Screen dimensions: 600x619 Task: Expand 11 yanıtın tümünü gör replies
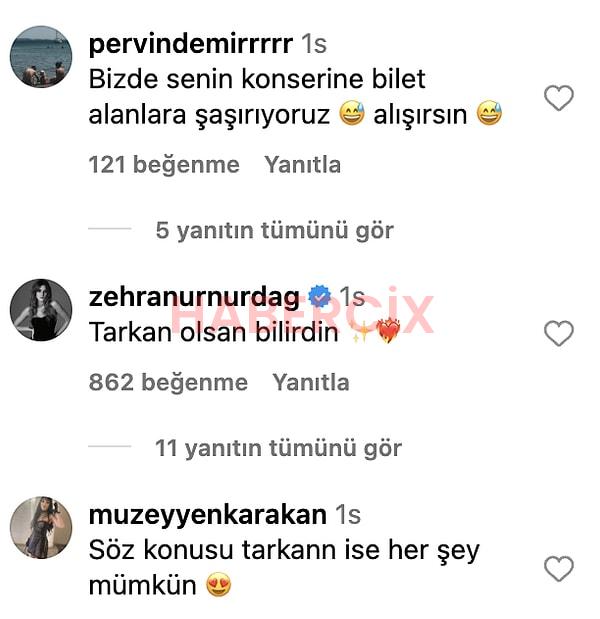coord(278,448)
